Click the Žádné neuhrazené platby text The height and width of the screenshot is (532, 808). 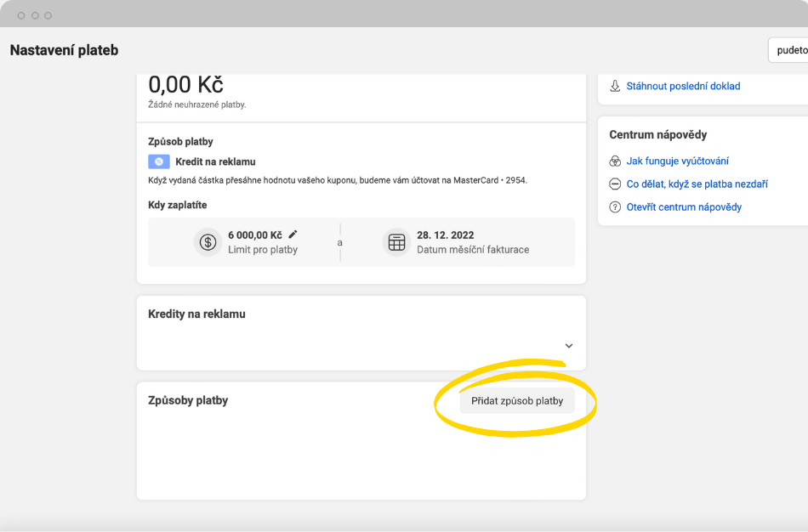click(196, 105)
